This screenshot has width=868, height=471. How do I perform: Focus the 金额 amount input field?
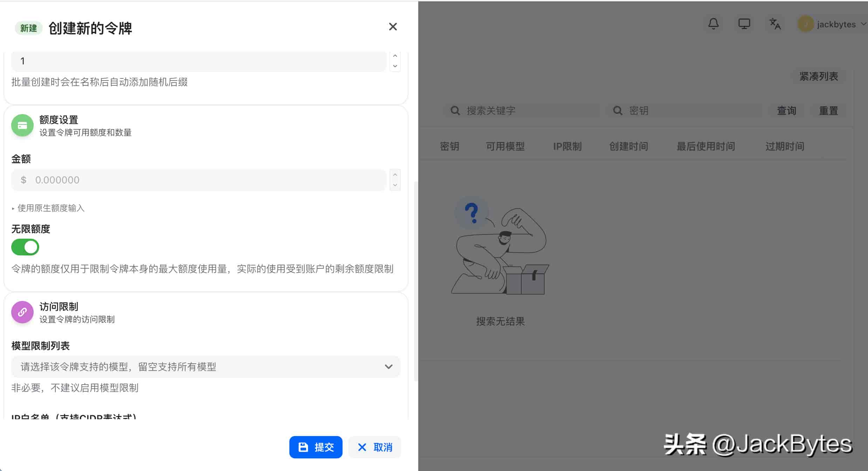(x=199, y=180)
